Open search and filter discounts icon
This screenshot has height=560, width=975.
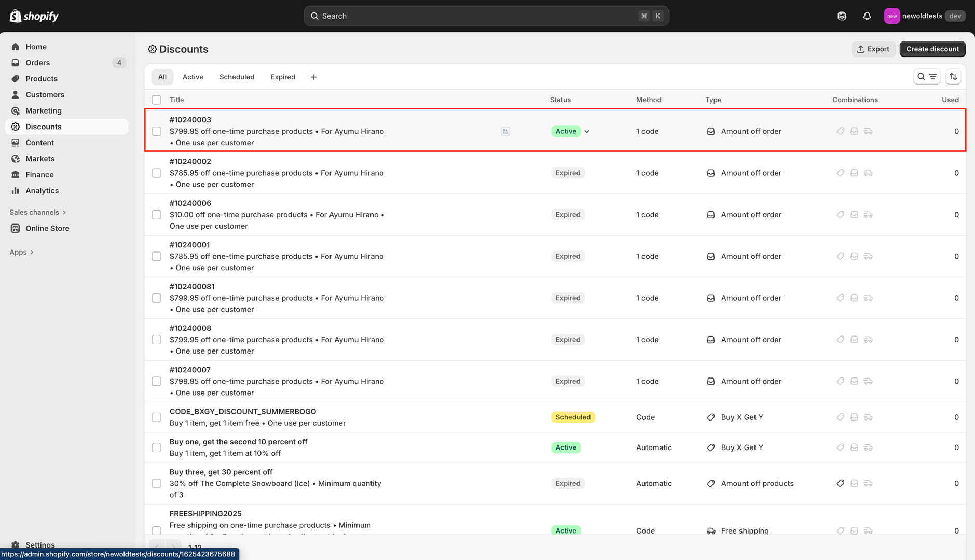[926, 77]
